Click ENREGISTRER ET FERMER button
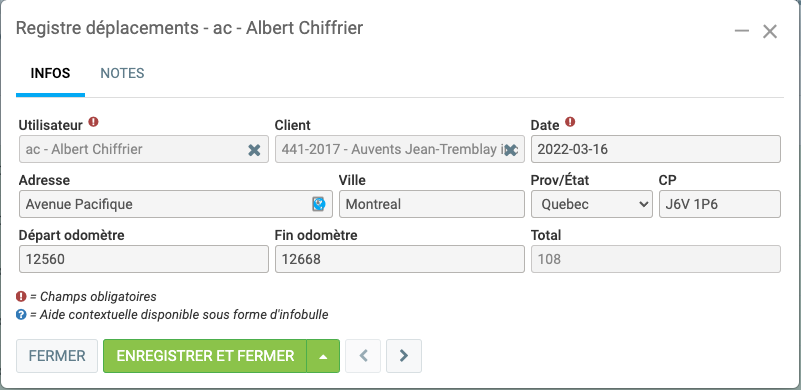 205,356
